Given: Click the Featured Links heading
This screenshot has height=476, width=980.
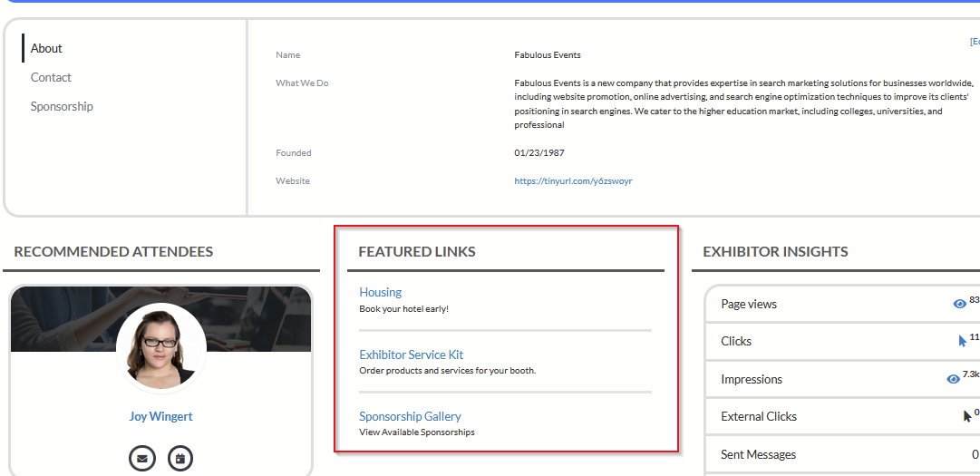Looking at the screenshot, I should 417,252.
